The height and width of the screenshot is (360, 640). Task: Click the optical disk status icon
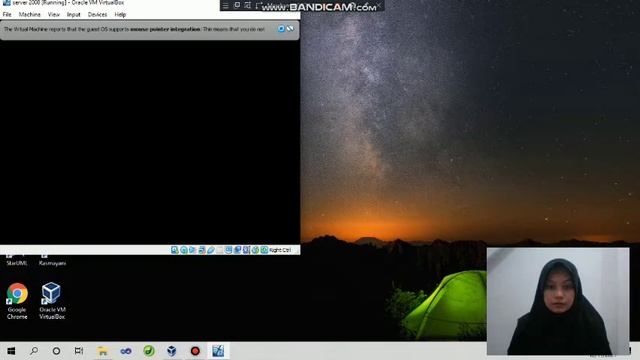(184, 250)
